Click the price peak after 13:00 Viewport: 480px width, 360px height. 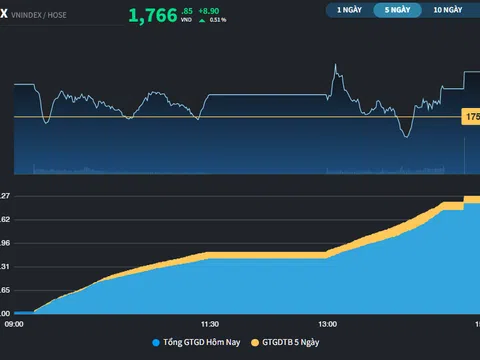tap(335, 65)
